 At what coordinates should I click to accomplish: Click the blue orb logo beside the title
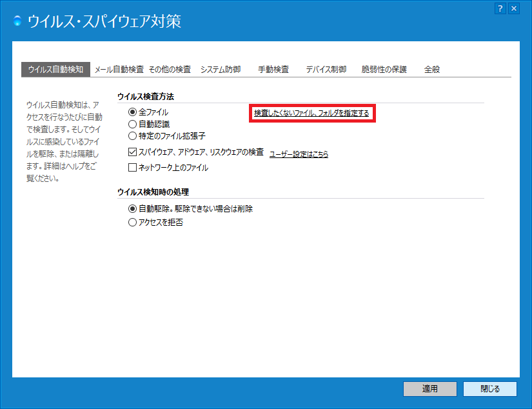pos(17,21)
